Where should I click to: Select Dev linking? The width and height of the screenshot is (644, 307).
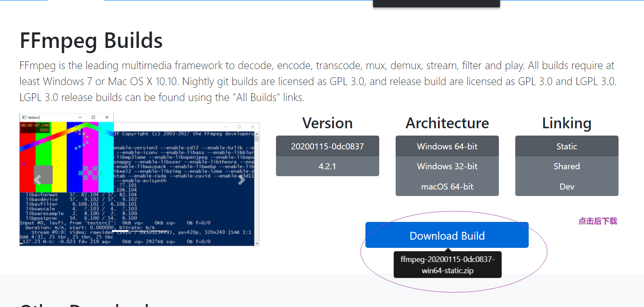pos(567,187)
